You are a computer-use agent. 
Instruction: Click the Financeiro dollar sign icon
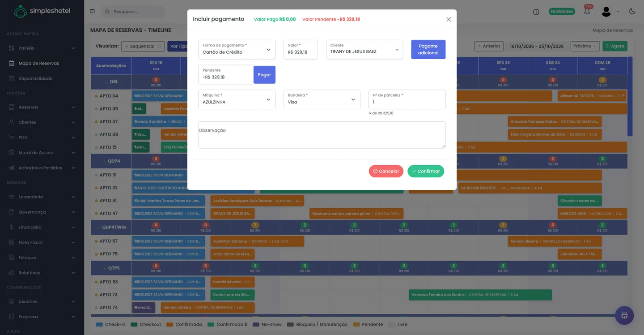pos(12,227)
